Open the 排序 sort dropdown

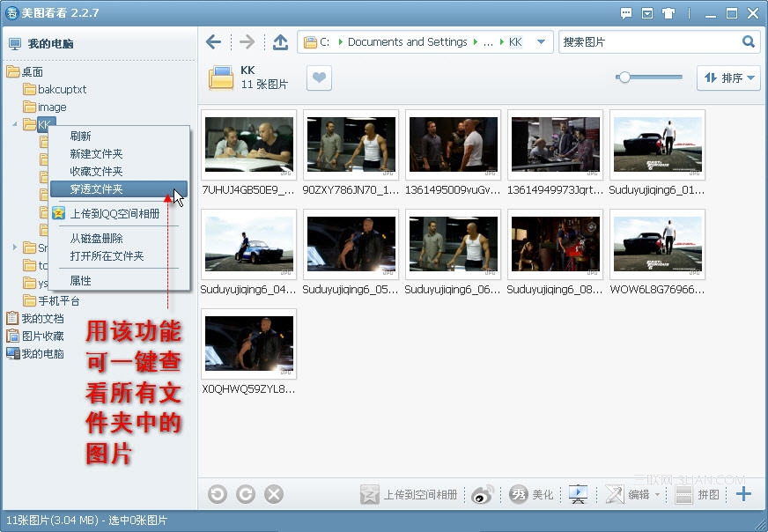[x=728, y=78]
